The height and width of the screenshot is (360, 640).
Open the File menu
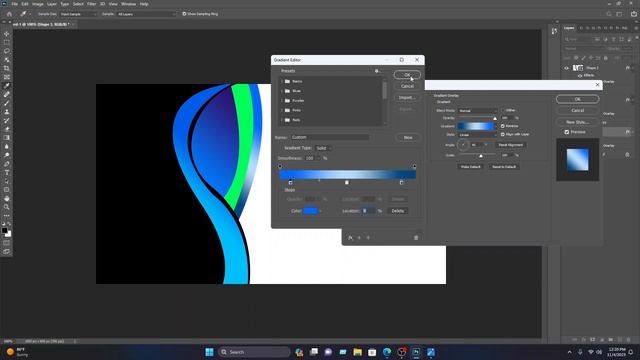(x=14, y=4)
